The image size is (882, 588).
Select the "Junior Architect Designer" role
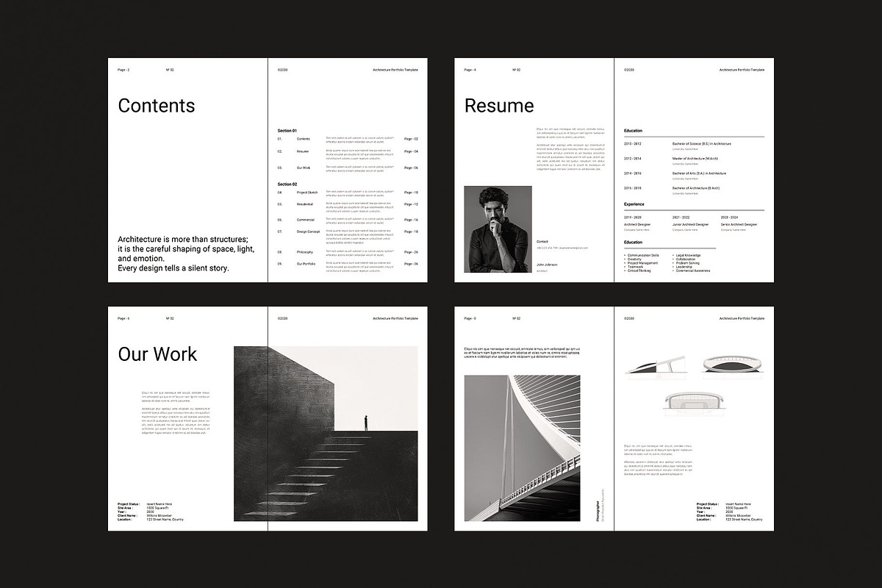(691, 225)
